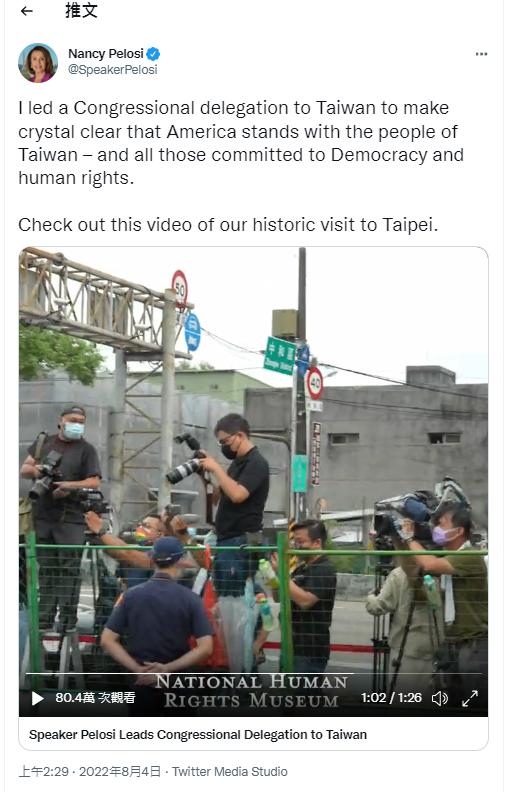The image size is (518, 792).
Task: Mute the video using speaker icon
Action: tap(440, 698)
